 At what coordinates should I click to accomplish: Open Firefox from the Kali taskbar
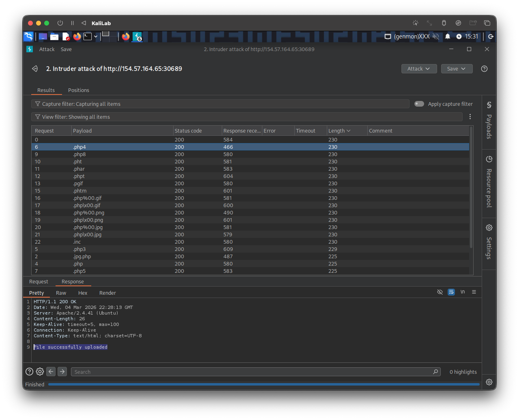tap(77, 36)
